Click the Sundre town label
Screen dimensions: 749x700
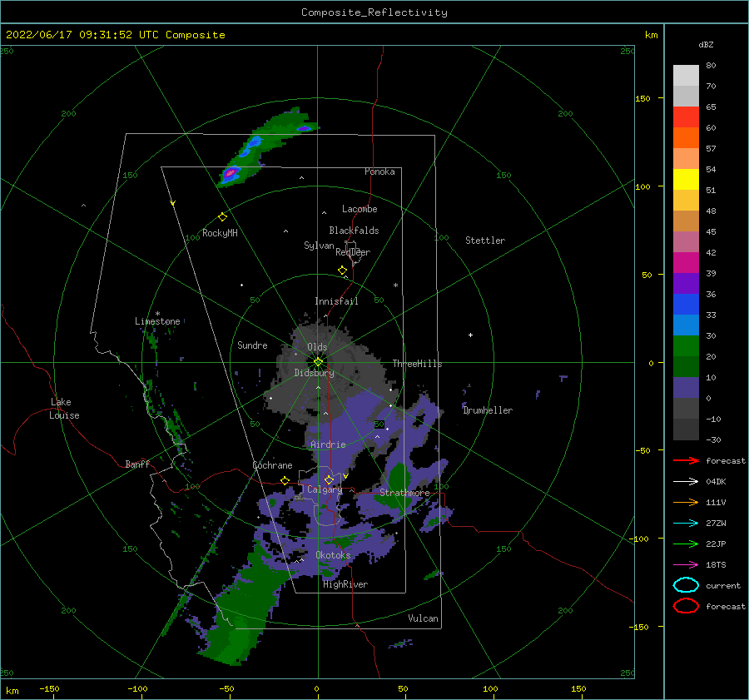(252, 345)
